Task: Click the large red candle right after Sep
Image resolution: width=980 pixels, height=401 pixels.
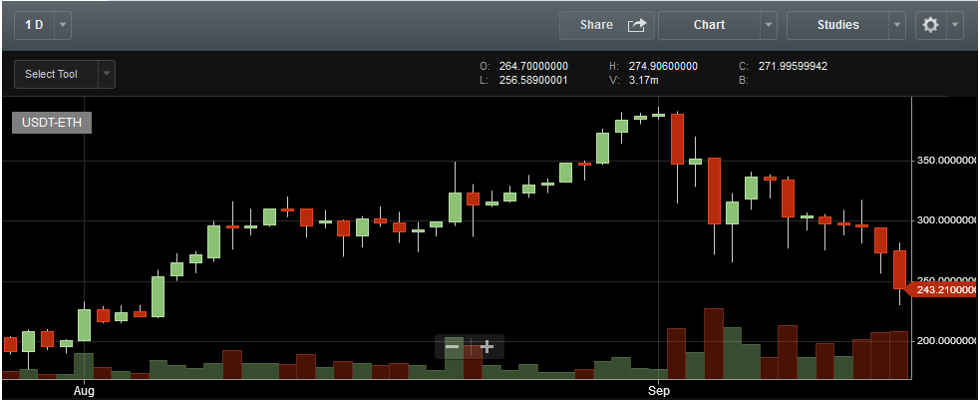Action: click(x=677, y=139)
